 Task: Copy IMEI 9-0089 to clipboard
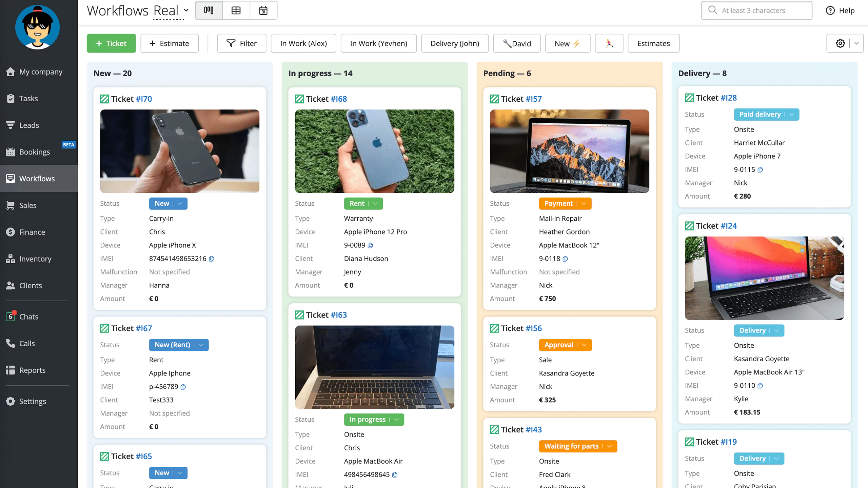[370, 245]
